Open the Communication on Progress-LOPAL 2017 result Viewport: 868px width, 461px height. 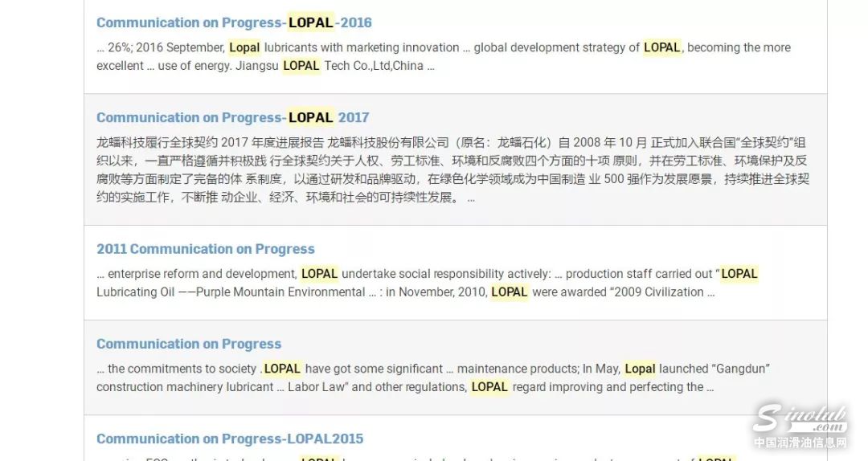click(x=232, y=117)
